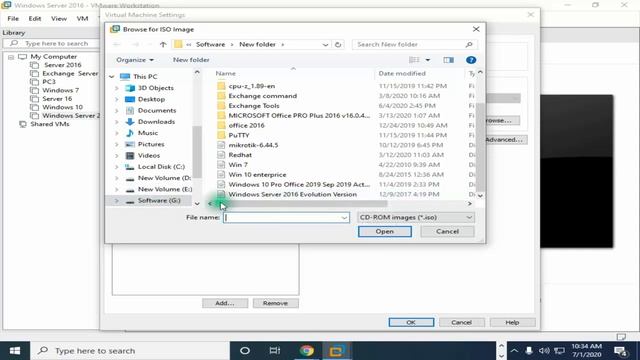This screenshot has height=360, width=640.
Task: Click the volume speaker tray icon
Action: (x=544, y=351)
